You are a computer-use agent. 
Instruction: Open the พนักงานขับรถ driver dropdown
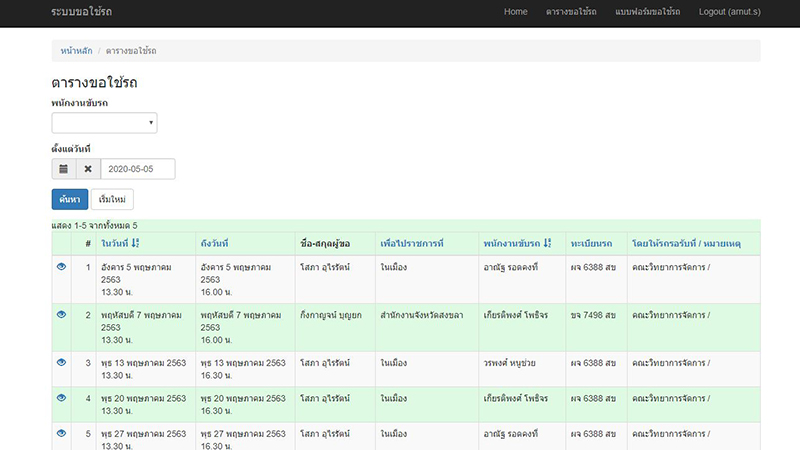coord(105,123)
